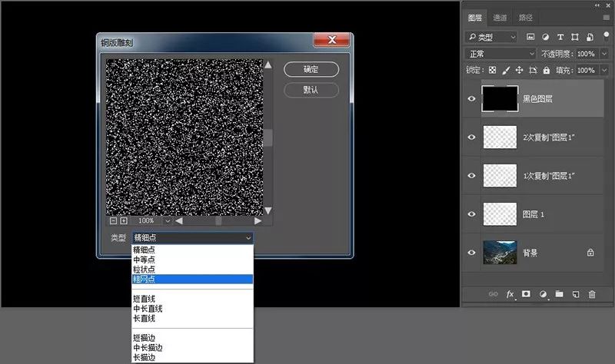Click the preview scroll up arrow
615x364 pixels.
click(268, 65)
